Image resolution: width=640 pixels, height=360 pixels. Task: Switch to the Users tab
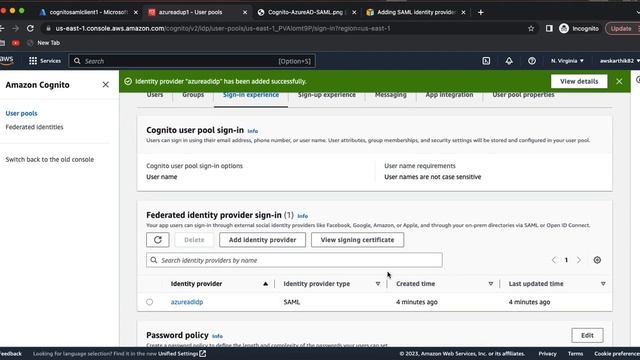pos(155,95)
